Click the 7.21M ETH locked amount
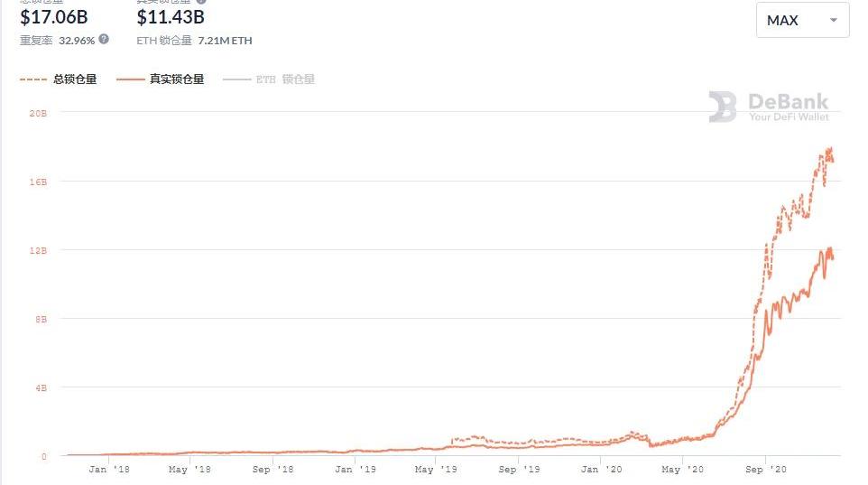This screenshot has height=485, width=868. (x=225, y=41)
